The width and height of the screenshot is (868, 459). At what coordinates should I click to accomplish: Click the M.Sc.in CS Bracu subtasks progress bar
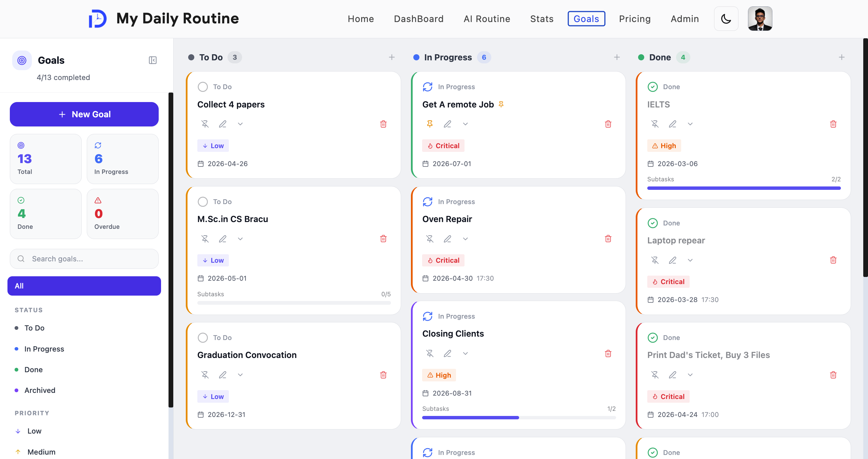coord(294,303)
